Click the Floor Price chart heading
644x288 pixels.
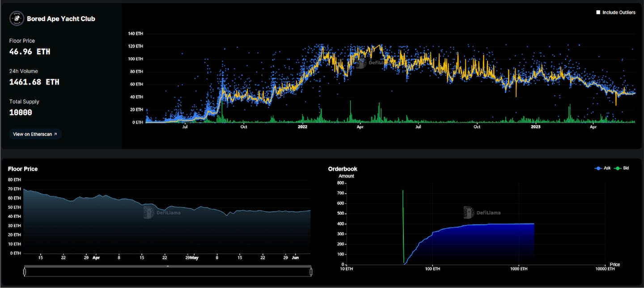(x=23, y=169)
